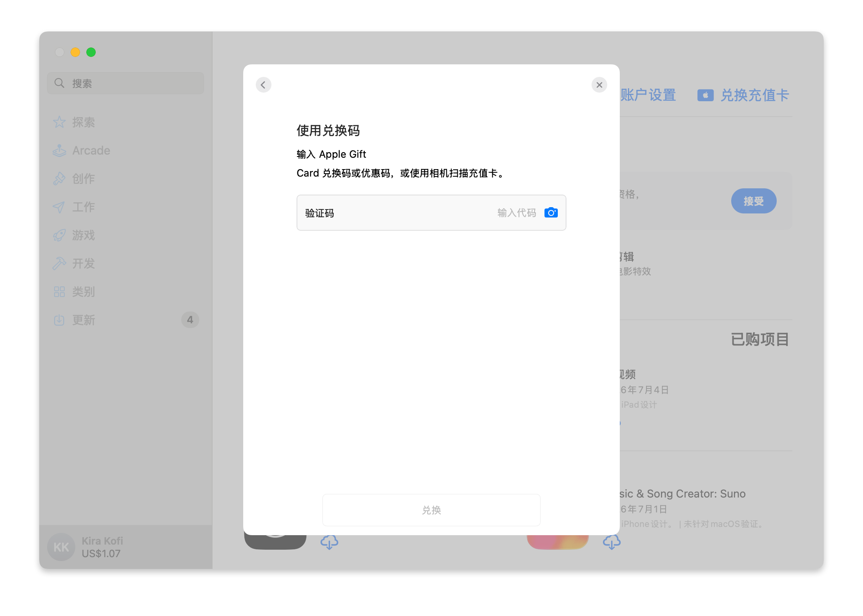Image resolution: width=863 pixels, height=616 pixels.
Task: Click the 兑换 redeem button
Action: pos(431,510)
